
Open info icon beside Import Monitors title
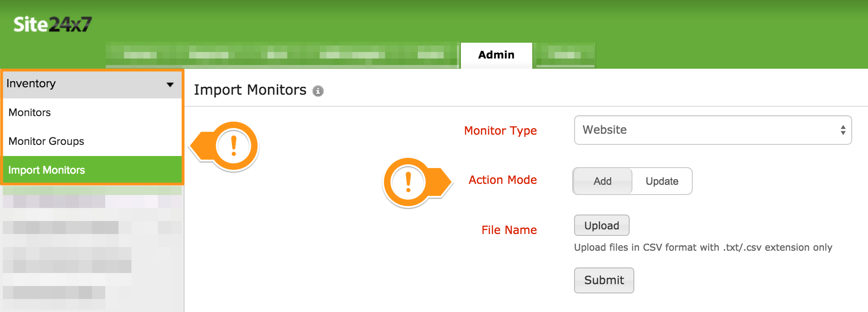click(318, 91)
